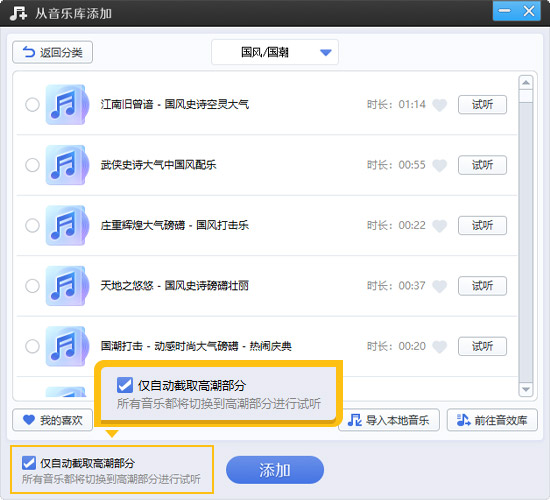Click scrollbar down arrow of song list
Viewport: 550px width, 500px height.
525,389
